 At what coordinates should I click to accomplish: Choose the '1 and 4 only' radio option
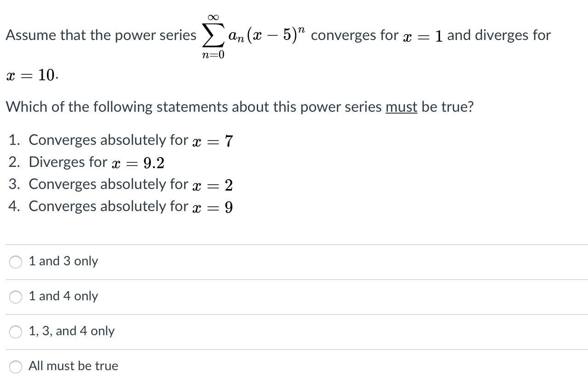click(x=16, y=297)
